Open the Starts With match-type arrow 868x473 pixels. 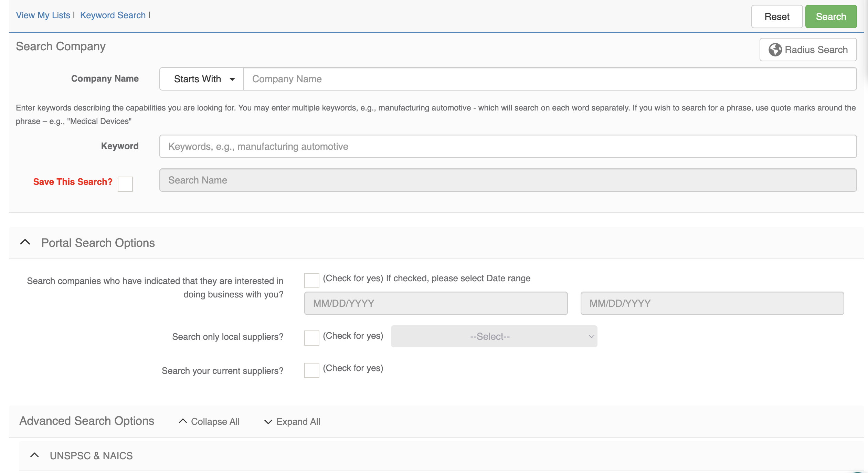[233, 79]
